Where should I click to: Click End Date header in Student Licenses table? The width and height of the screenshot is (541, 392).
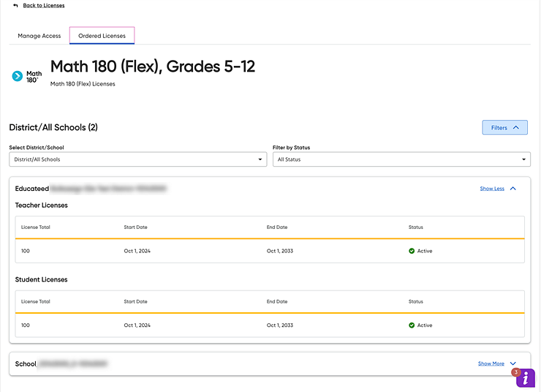tap(277, 301)
